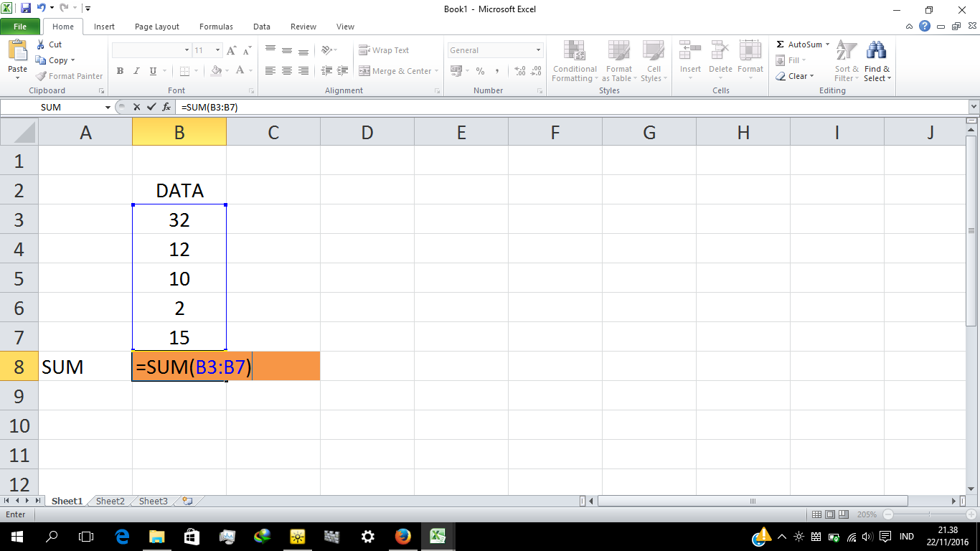Apply Percent Style formatting
980x551 pixels.
(480, 71)
